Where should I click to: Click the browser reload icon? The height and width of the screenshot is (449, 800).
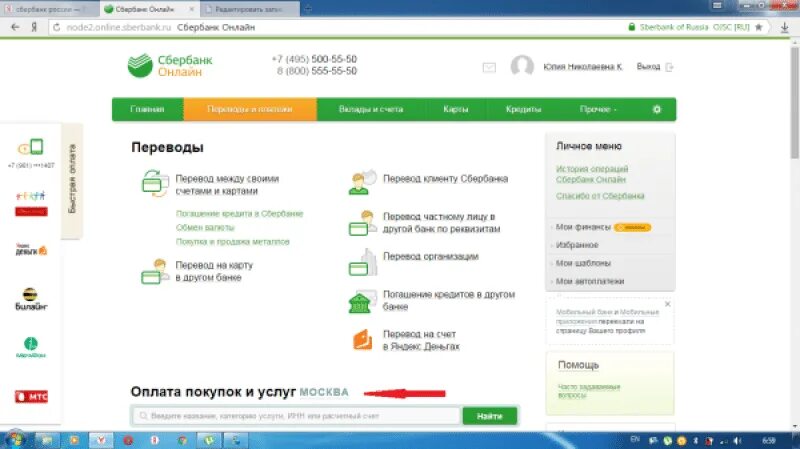(57, 27)
